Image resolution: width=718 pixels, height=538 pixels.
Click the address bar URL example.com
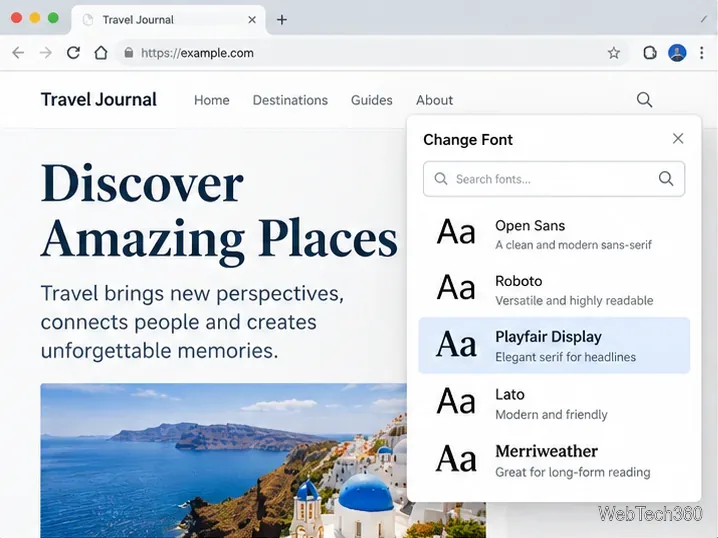click(x=197, y=53)
